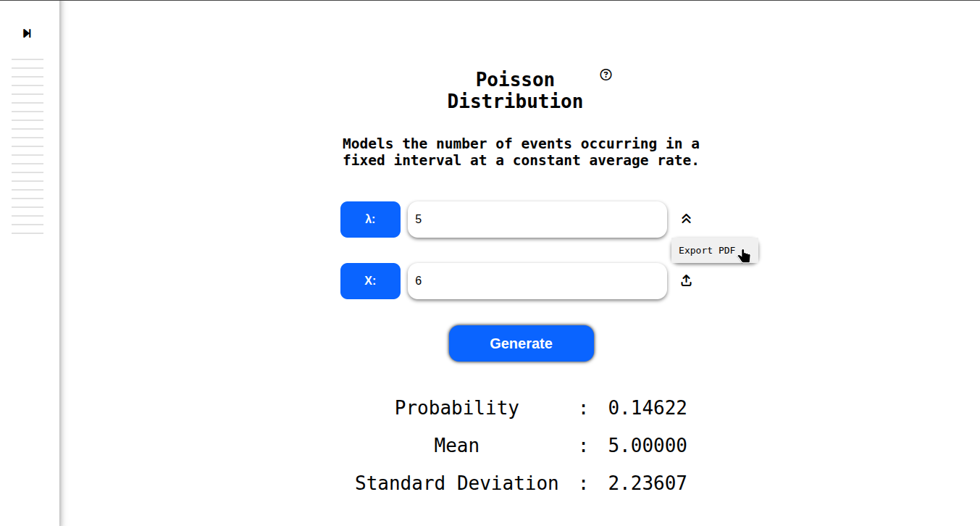Click the Generate button
980x526 pixels.
point(522,343)
